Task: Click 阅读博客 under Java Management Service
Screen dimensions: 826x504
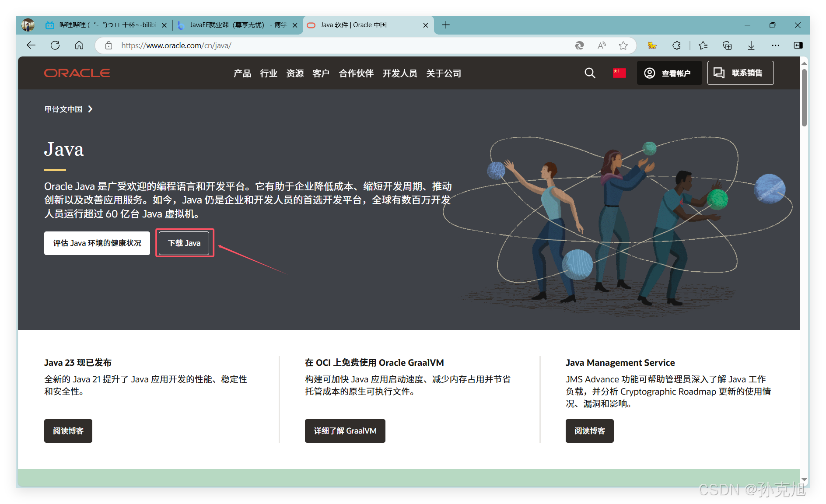Action: (590, 431)
